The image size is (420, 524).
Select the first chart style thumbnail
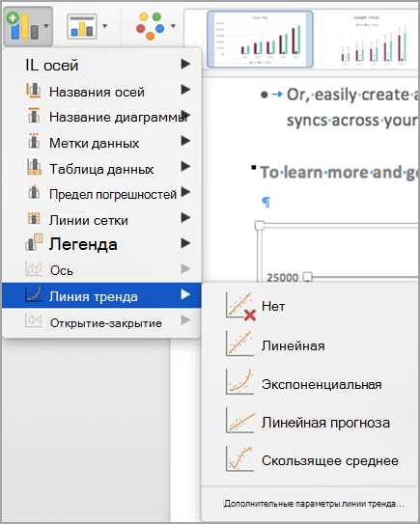pos(260,39)
